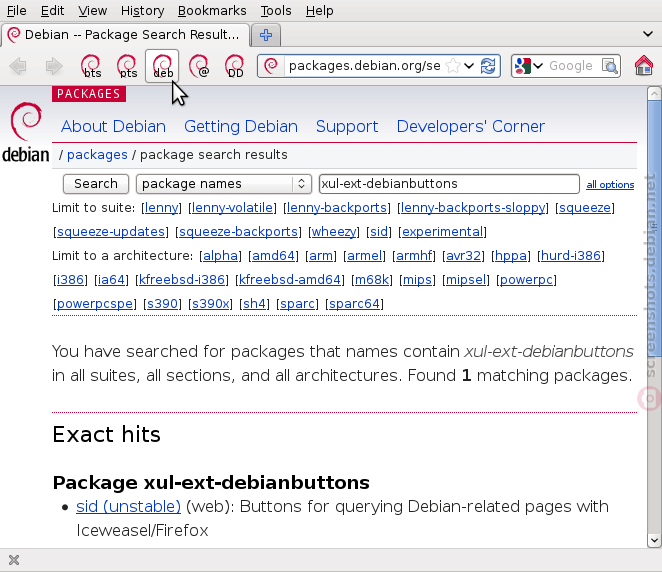
Task: Open the Help menu
Action: (x=320, y=11)
